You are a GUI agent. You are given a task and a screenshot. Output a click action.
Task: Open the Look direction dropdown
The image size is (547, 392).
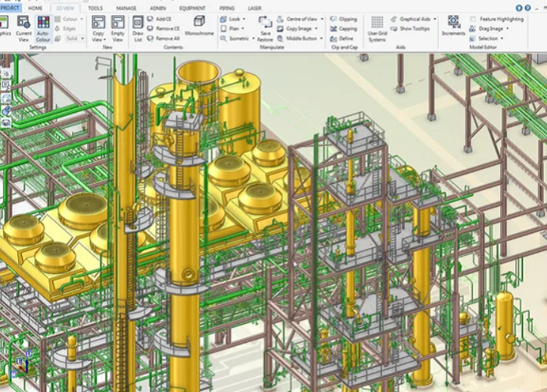click(244, 19)
